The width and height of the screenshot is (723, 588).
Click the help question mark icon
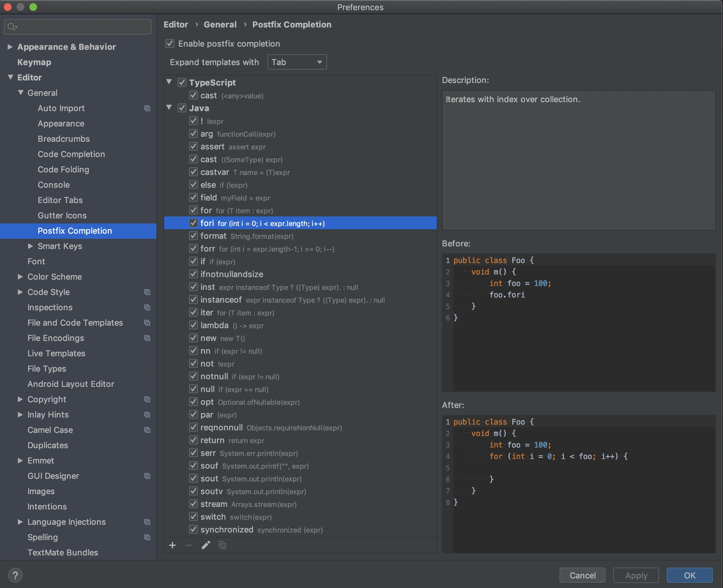[15, 575]
